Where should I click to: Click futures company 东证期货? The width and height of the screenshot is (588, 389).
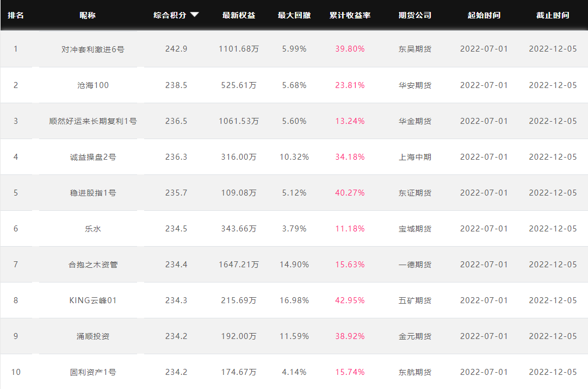pos(414,193)
